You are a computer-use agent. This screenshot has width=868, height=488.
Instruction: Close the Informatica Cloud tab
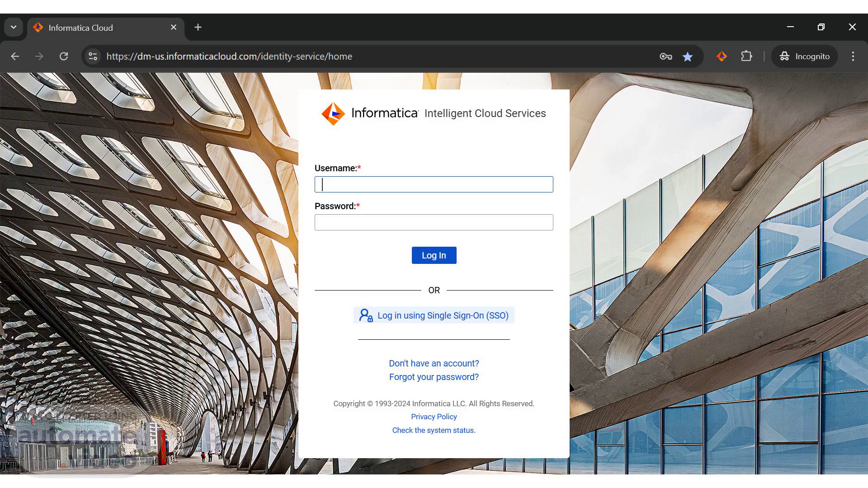pyautogui.click(x=174, y=28)
